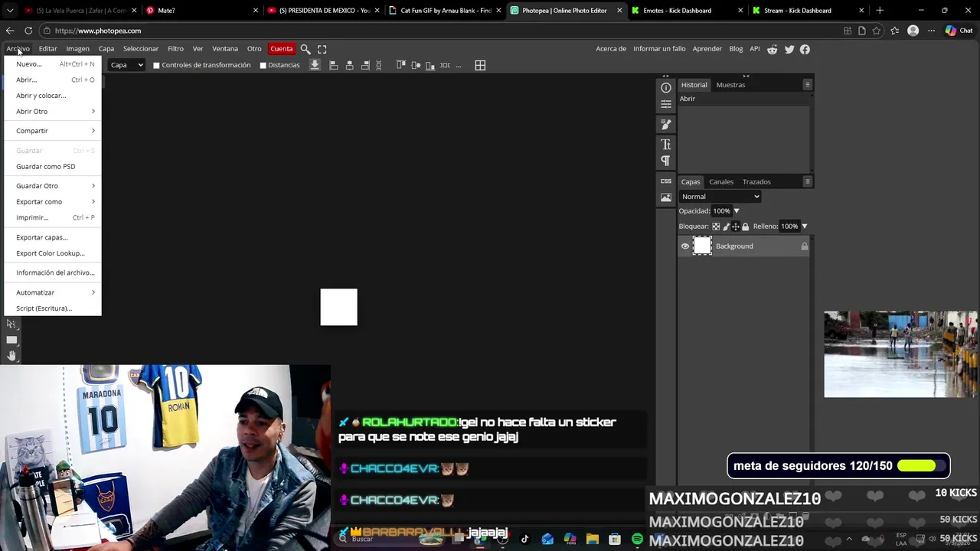Click the red Cuenta button

coord(281,49)
